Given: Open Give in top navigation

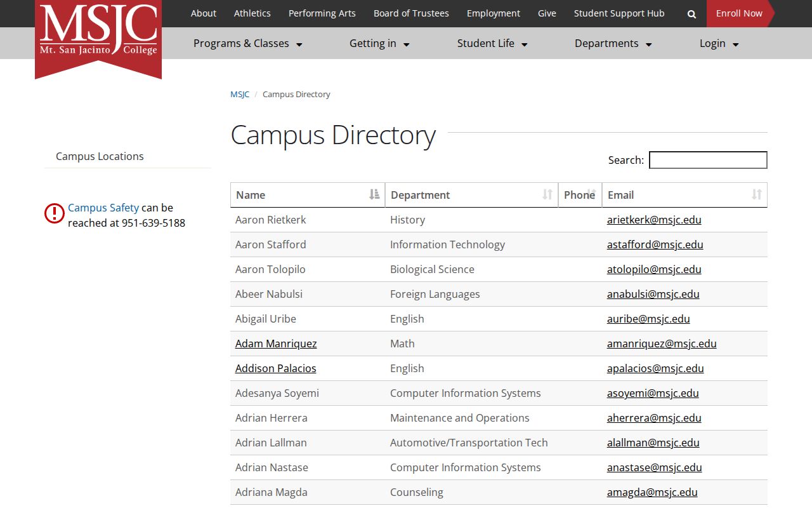Looking at the screenshot, I should 547,13.
